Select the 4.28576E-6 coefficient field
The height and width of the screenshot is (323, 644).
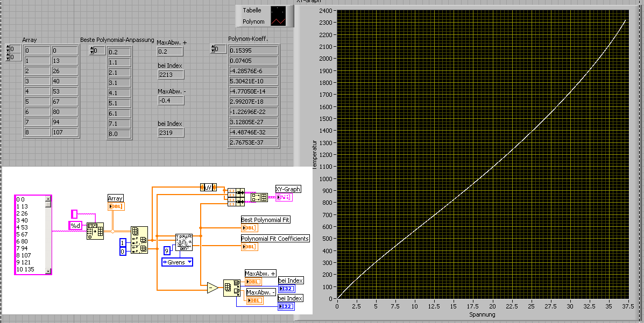(253, 71)
